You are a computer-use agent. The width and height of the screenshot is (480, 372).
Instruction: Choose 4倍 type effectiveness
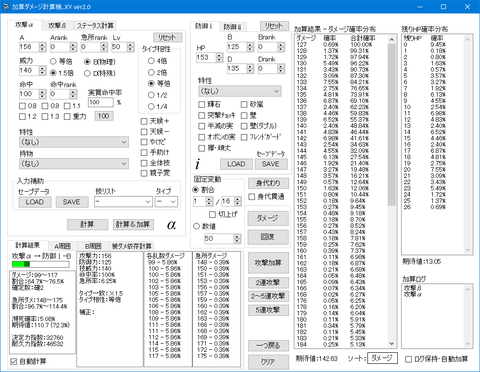coord(158,61)
